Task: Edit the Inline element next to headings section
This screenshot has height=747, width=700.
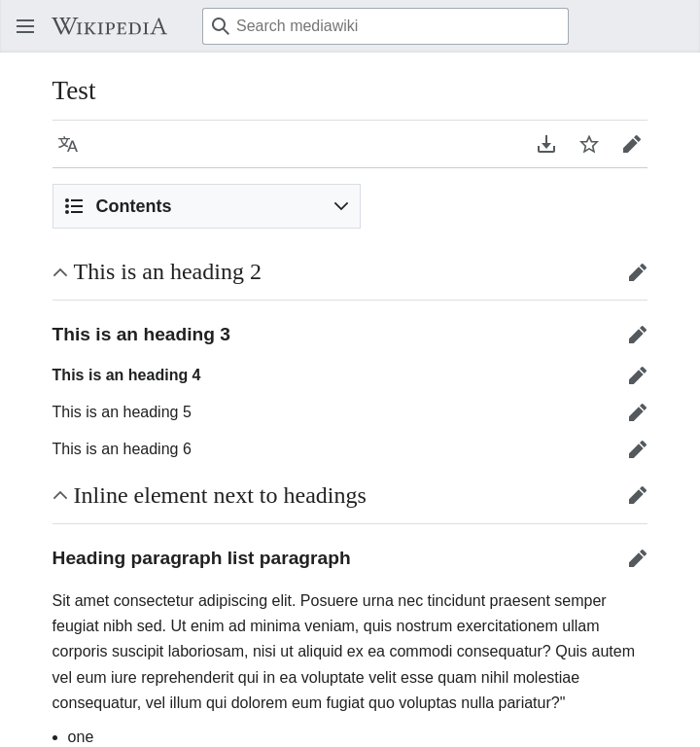Action: point(638,495)
